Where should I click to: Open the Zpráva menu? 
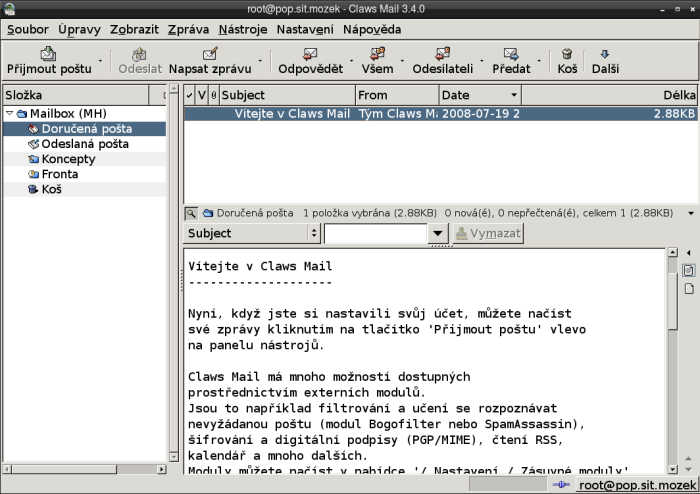point(188,29)
